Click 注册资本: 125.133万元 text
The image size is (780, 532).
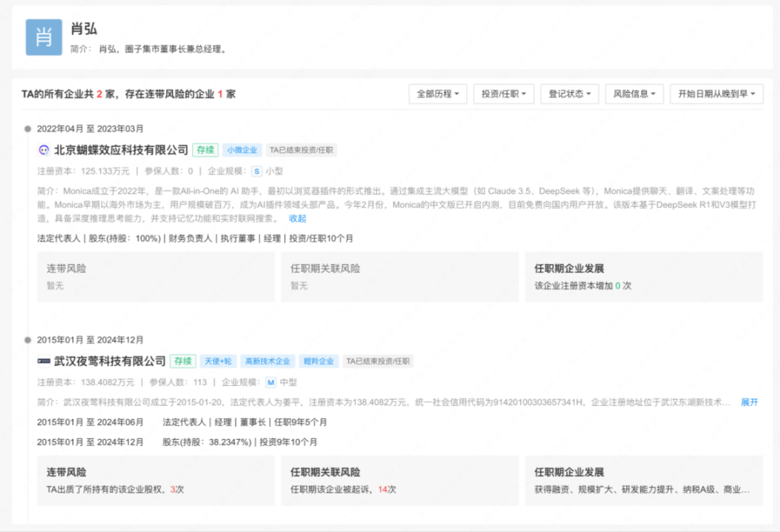click(x=84, y=171)
